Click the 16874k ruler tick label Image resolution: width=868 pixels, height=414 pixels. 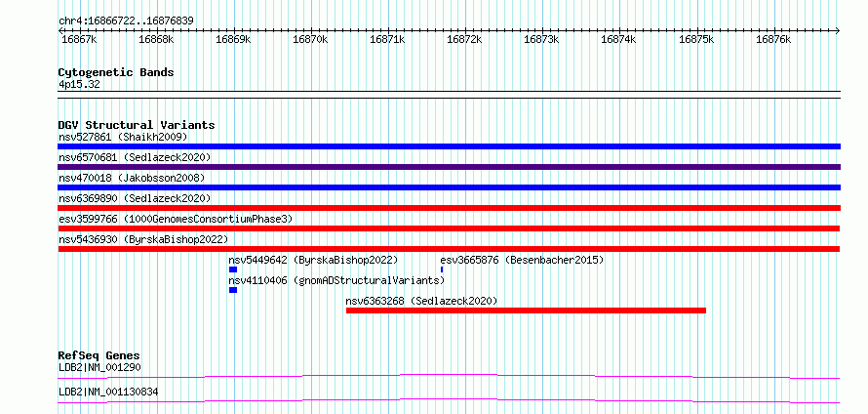tap(619, 40)
